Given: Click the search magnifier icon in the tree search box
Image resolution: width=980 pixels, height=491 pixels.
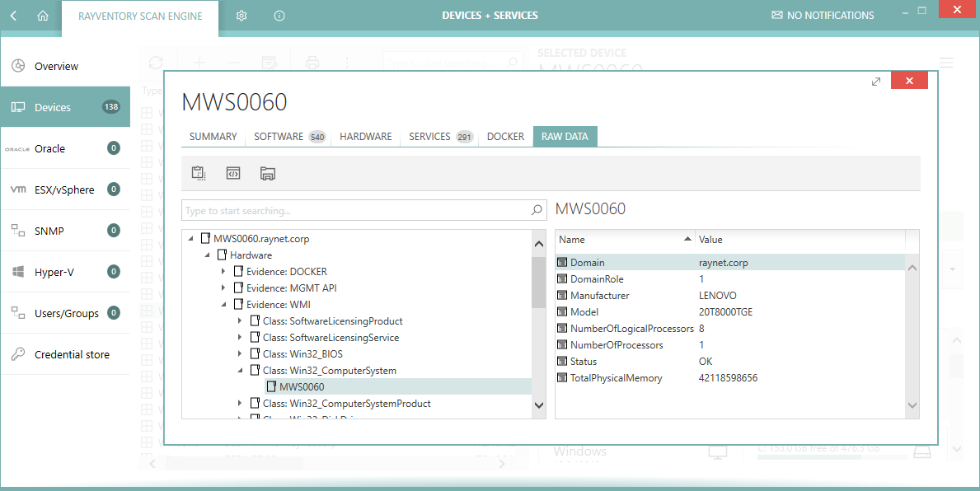Looking at the screenshot, I should [537, 211].
